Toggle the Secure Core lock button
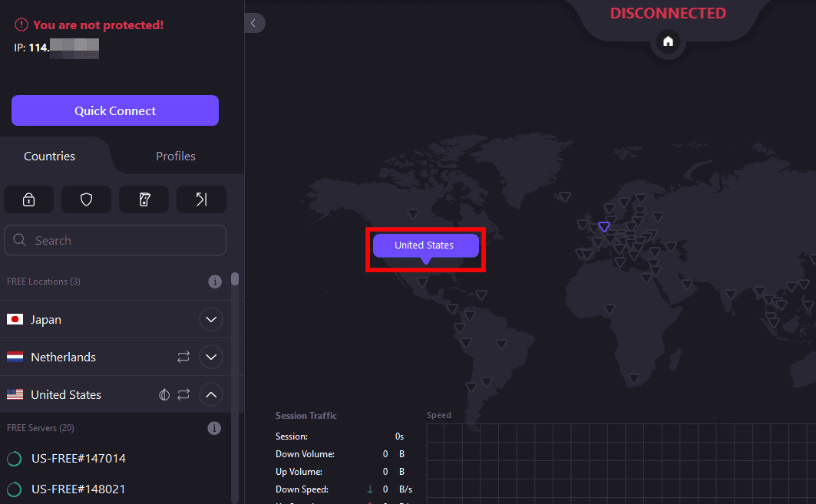The width and height of the screenshot is (816, 504). 28,199
